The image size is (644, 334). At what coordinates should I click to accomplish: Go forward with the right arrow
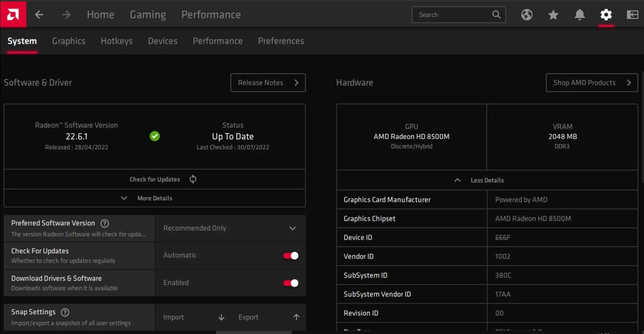pyautogui.click(x=66, y=15)
